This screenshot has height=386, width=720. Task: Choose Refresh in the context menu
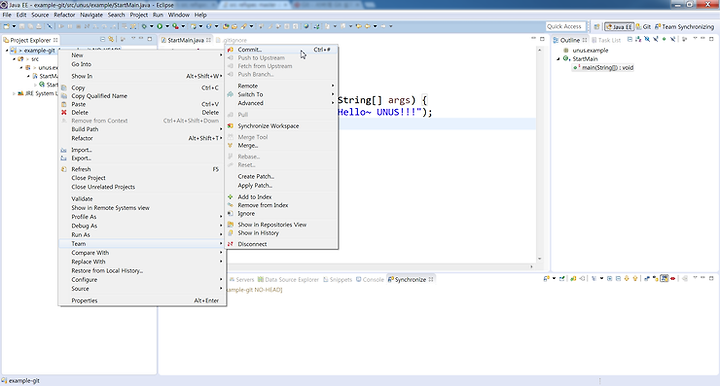142,169
